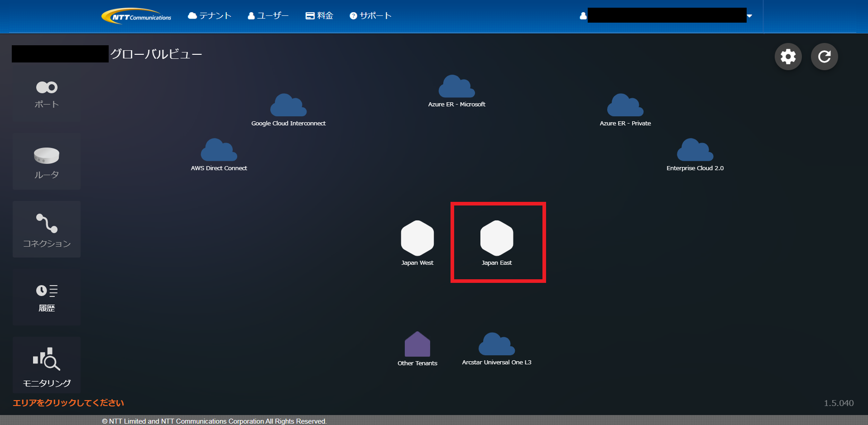868x425 pixels.
Task: Select the Other Tenants house icon
Action: [x=417, y=344]
